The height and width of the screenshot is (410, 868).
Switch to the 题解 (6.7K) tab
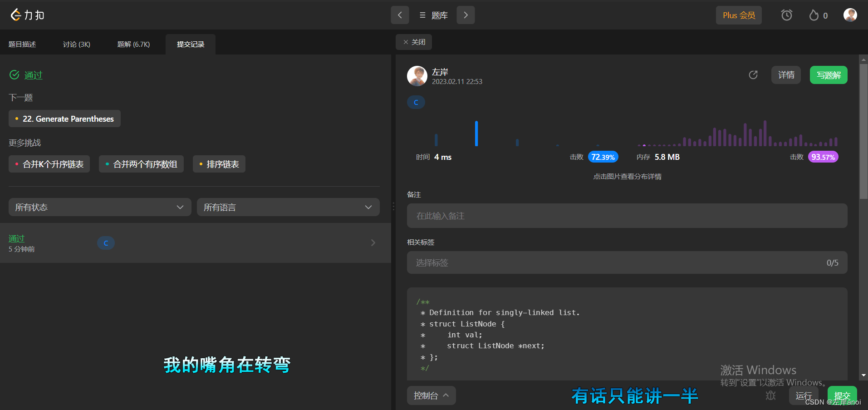click(133, 44)
